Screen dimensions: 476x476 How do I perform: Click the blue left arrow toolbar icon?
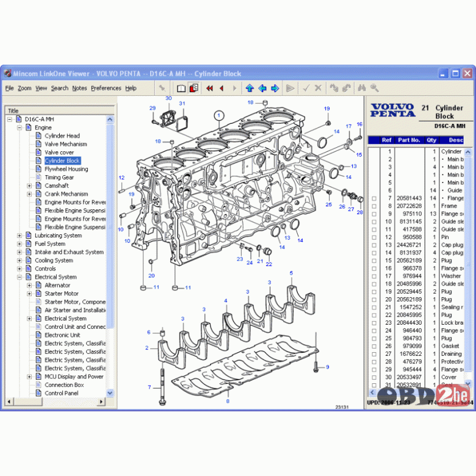[x=262, y=88]
